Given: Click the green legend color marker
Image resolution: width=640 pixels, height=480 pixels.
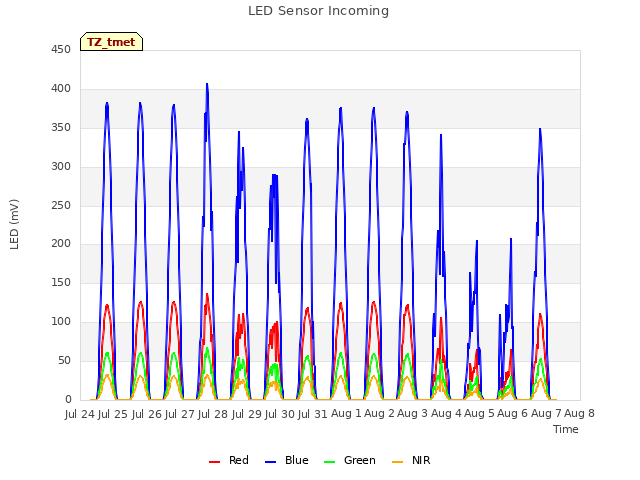Looking at the screenshot, I should pyautogui.click(x=329, y=462).
